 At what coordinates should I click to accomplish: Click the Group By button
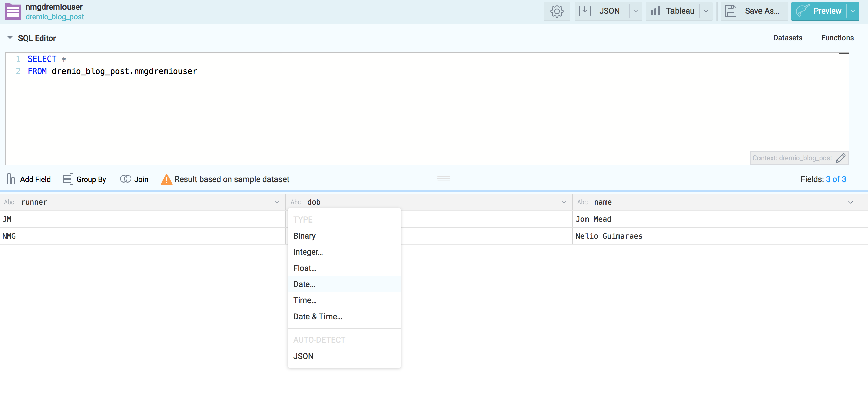(85, 179)
